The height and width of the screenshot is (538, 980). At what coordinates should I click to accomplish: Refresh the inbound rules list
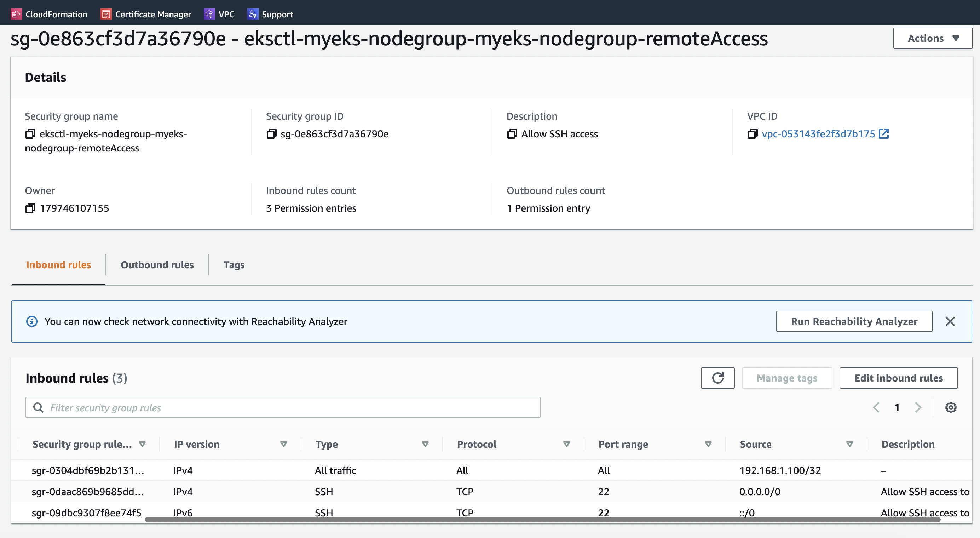coord(717,378)
